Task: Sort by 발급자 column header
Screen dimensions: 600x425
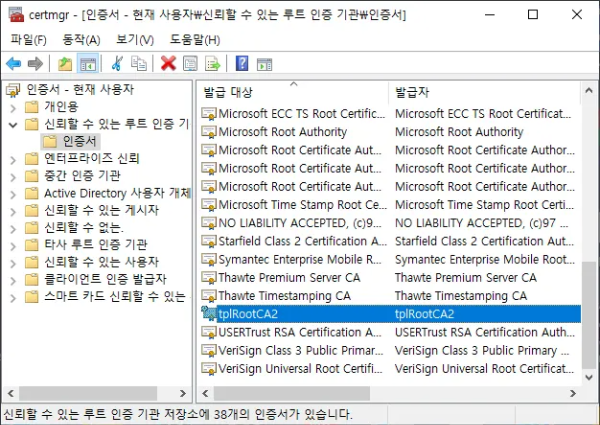Action: [x=485, y=92]
